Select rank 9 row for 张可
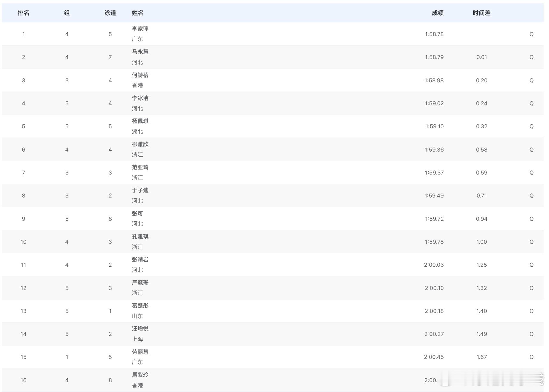The height and width of the screenshot is (392, 549). tap(23, 219)
